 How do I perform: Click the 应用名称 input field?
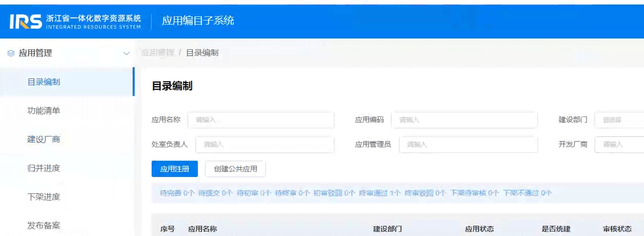261,120
